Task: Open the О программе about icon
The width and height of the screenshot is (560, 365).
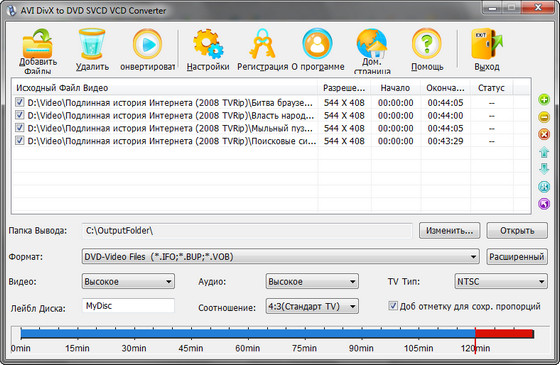Action: point(317,44)
